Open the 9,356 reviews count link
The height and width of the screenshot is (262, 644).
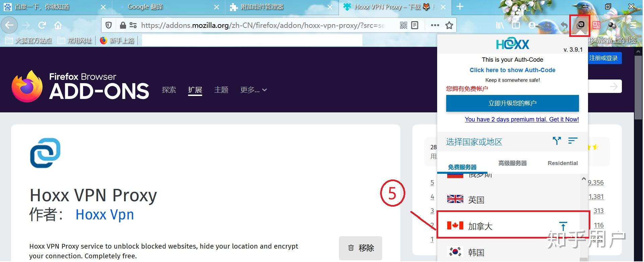click(596, 182)
